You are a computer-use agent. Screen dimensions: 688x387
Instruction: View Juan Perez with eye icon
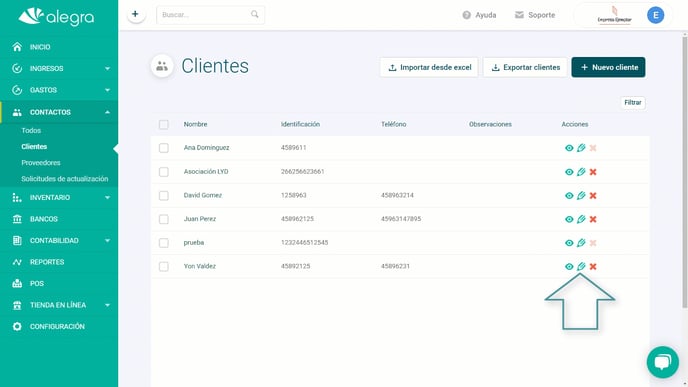click(569, 219)
